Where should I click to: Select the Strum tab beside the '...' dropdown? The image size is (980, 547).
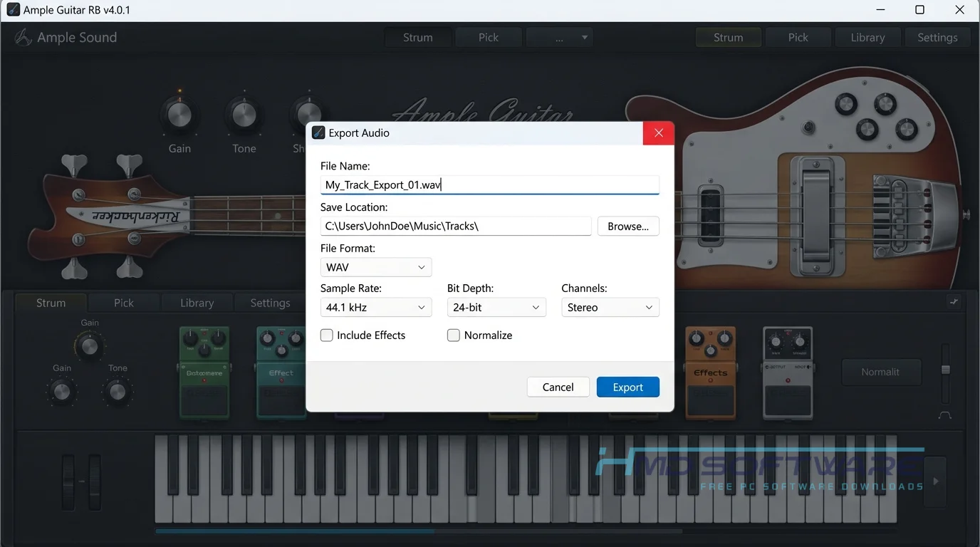click(x=418, y=38)
